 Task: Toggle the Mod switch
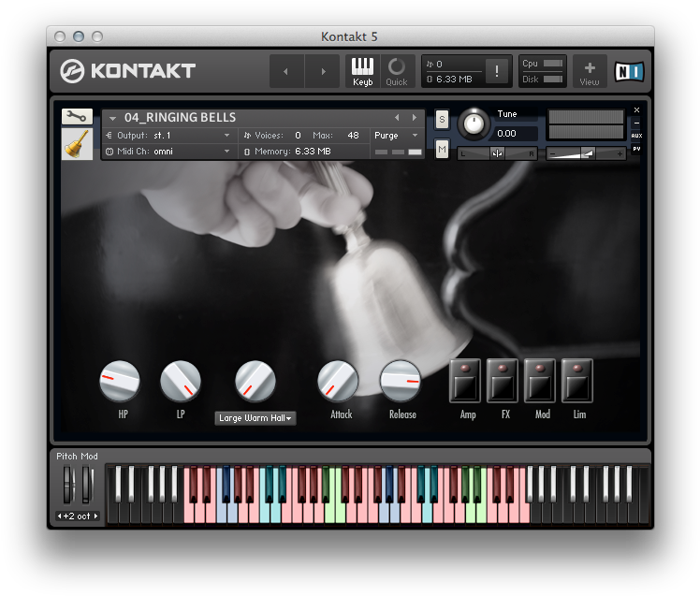click(540, 381)
